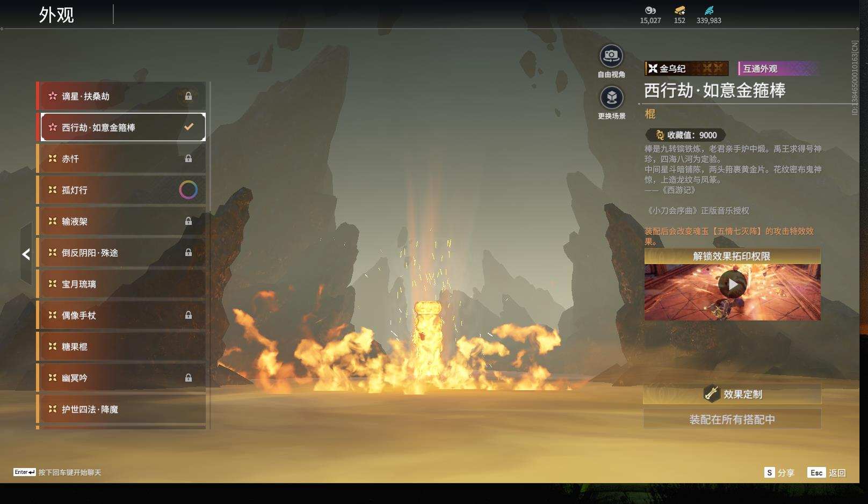Select the 孤灯行 skin
The height and width of the screenshot is (504, 868).
pos(121,190)
